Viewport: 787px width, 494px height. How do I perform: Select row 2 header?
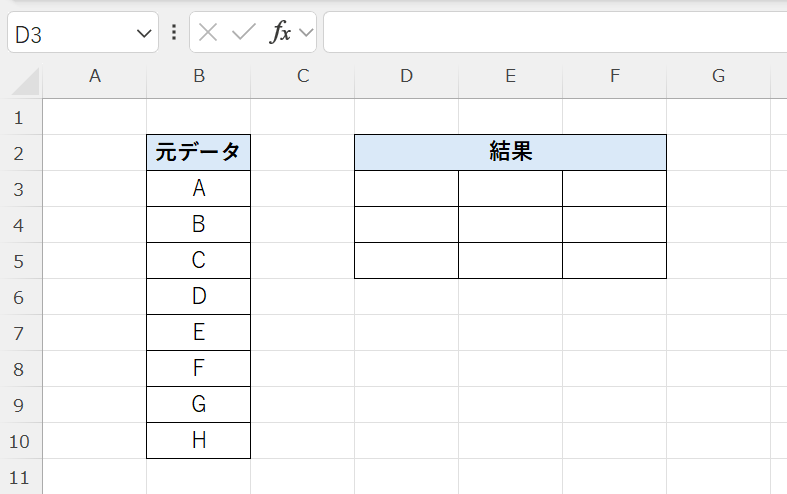tap(21, 153)
